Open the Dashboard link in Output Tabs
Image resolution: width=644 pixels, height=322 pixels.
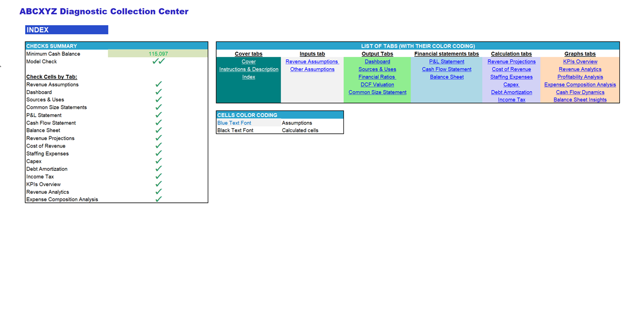point(377,62)
